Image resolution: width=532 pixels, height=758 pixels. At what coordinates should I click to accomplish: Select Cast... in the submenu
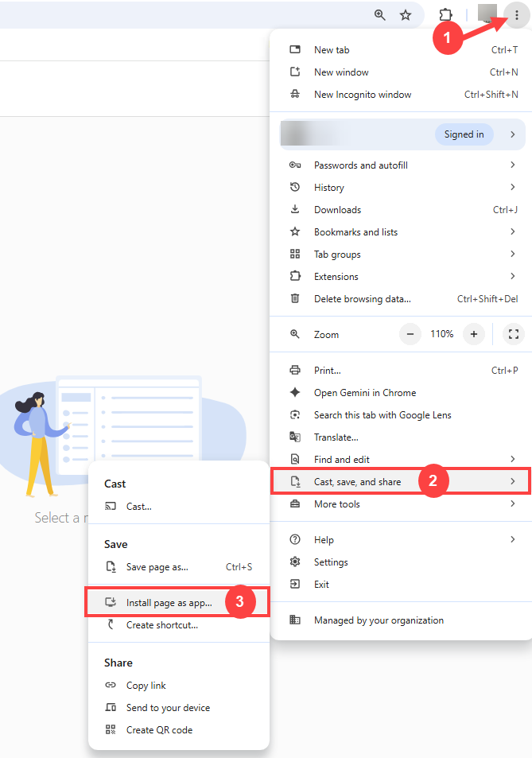click(179, 506)
